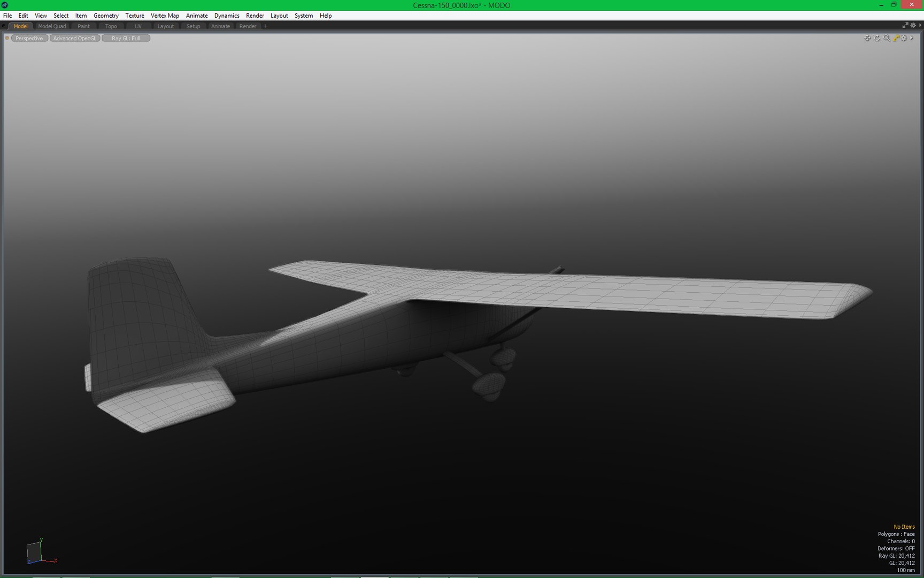Viewport: 924px width, 578px height.
Task: Open the Dynamics menu
Action: [227, 16]
